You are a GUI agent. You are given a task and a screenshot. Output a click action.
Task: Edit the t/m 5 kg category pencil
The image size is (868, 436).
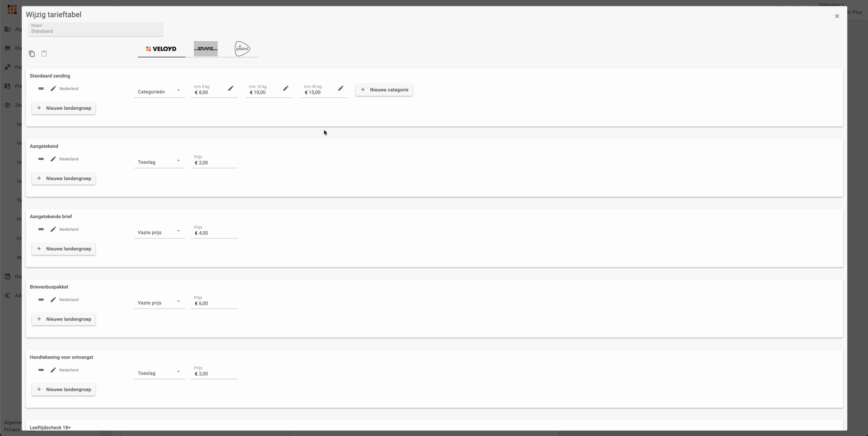[231, 89]
